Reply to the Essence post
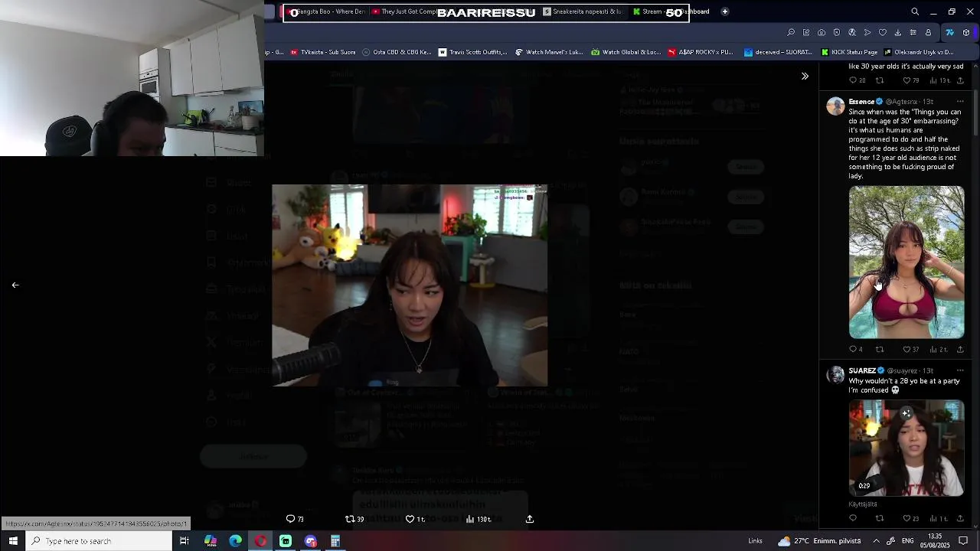The height and width of the screenshot is (551, 980). click(856, 349)
